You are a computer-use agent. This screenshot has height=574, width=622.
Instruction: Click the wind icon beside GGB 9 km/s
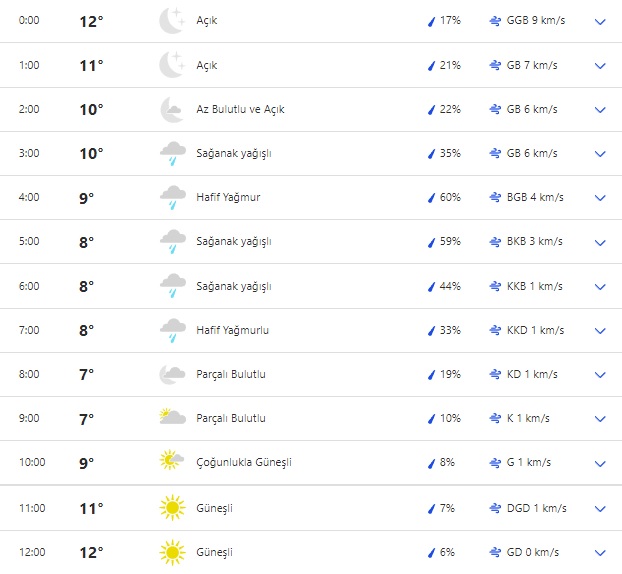click(495, 21)
